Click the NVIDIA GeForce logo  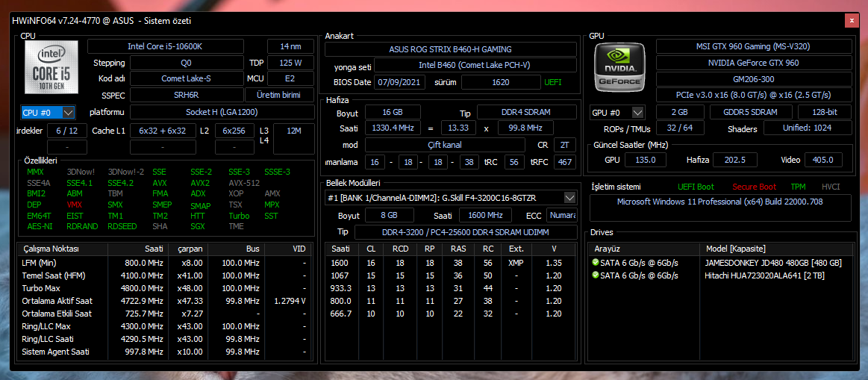pyautogui.click(x=619, y=69)
